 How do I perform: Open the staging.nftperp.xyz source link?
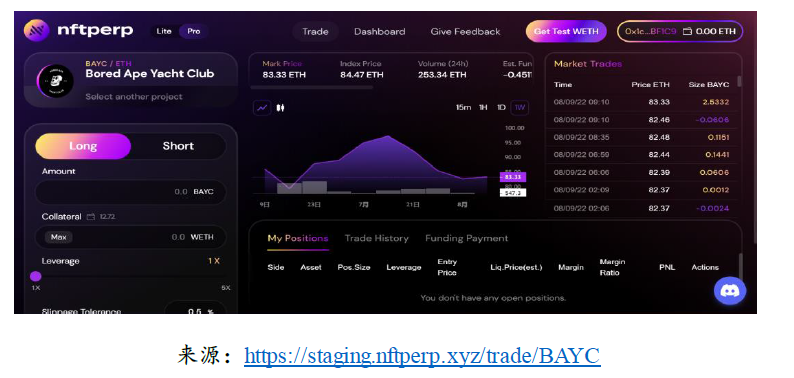click(x=422, y=356)
